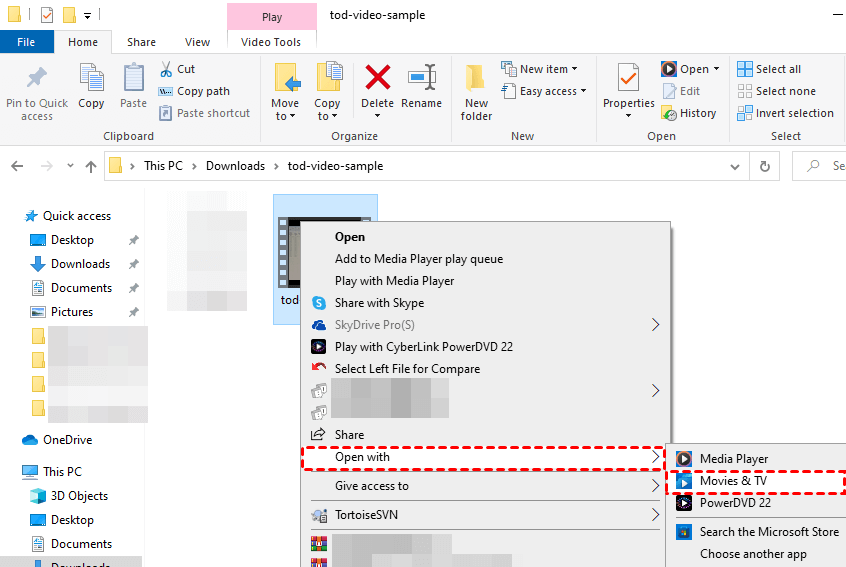846x567 pixels.
Task: Click This PC in the address breadcrumb
Action: [x=163, y=166]
